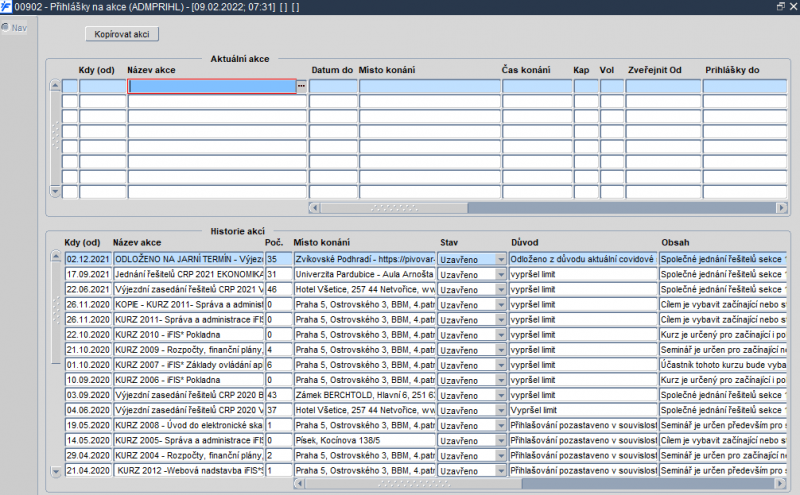This screenshot has width=800, height=495.
Task: Open Stav dropdown for 21.04.2020 row
Action: [x=501, y=471]
